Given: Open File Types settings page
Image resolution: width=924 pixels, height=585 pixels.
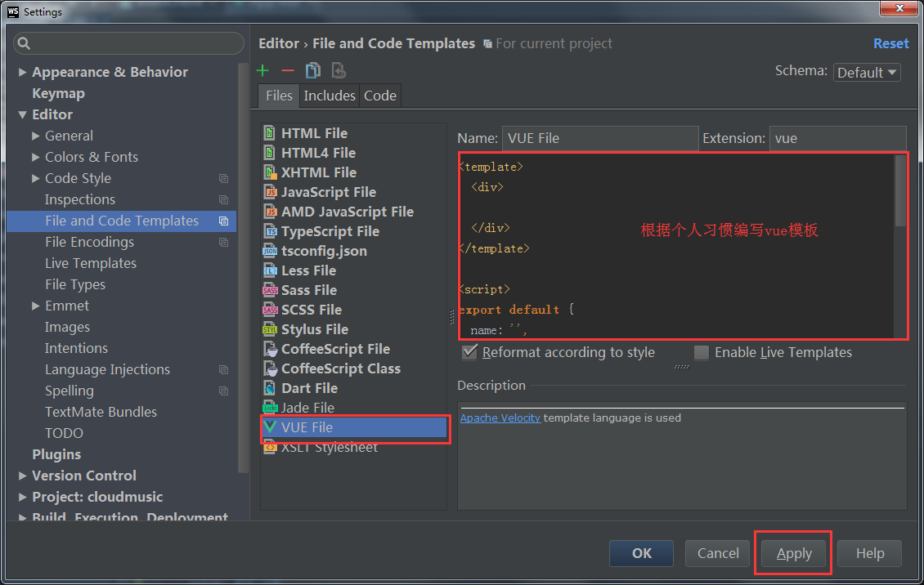Looking at the screenshot, I should (x=75, y=285).
